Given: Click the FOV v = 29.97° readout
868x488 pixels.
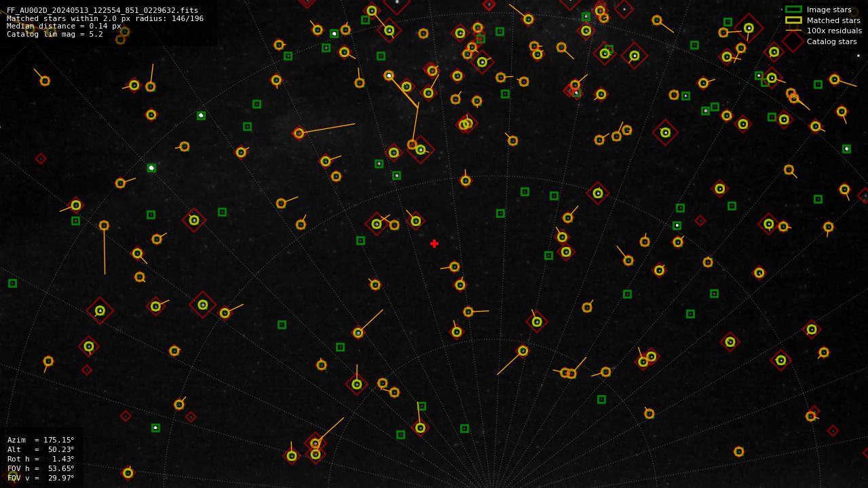Looking at the screenshot, I should point(41,478).
